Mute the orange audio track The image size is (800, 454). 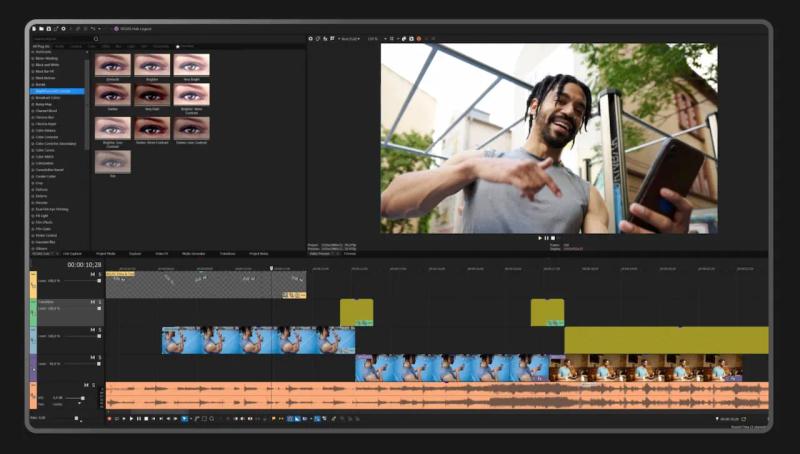pos(86,385)
